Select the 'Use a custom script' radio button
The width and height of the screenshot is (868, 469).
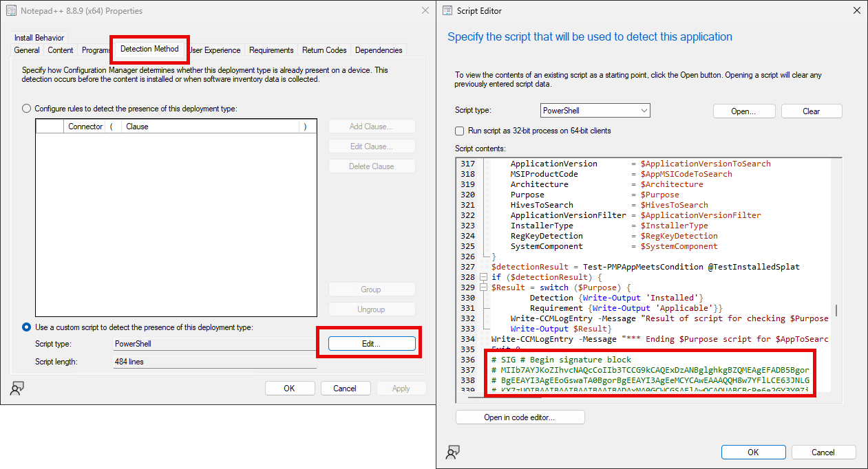tap(25, 327)
